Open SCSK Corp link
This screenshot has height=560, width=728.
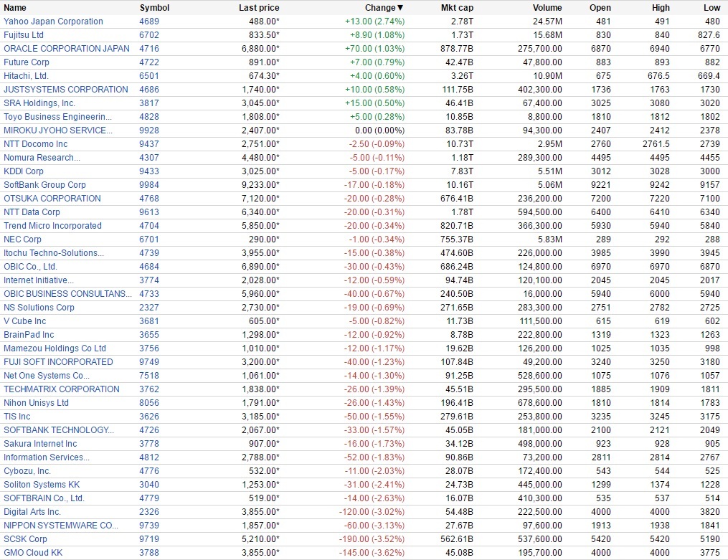pos(26,538)
